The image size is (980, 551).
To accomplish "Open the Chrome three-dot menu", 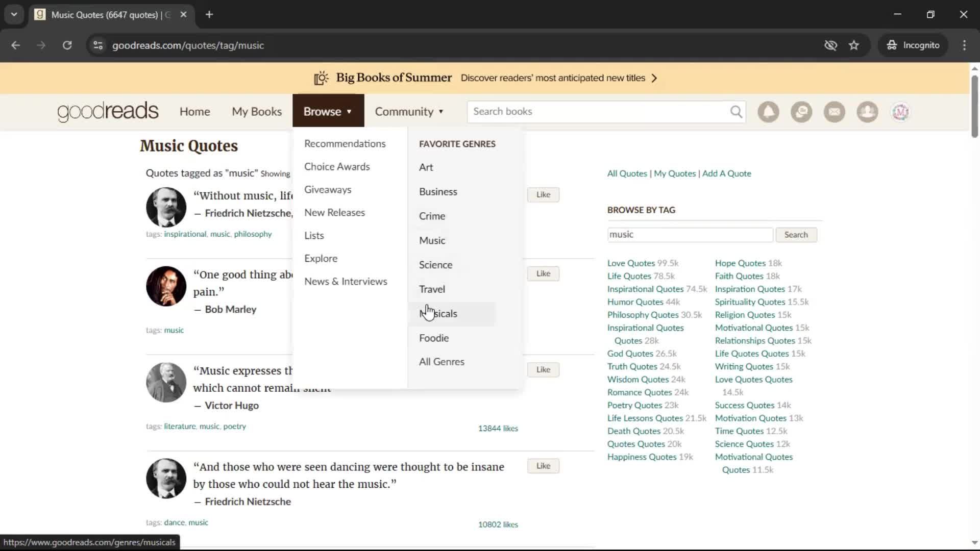I will [964, 45].
